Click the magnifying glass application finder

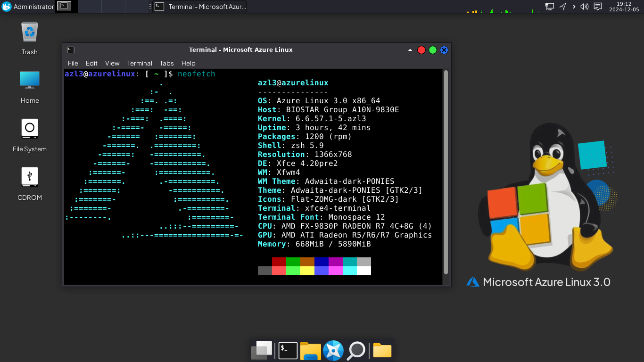pos(356,351)
